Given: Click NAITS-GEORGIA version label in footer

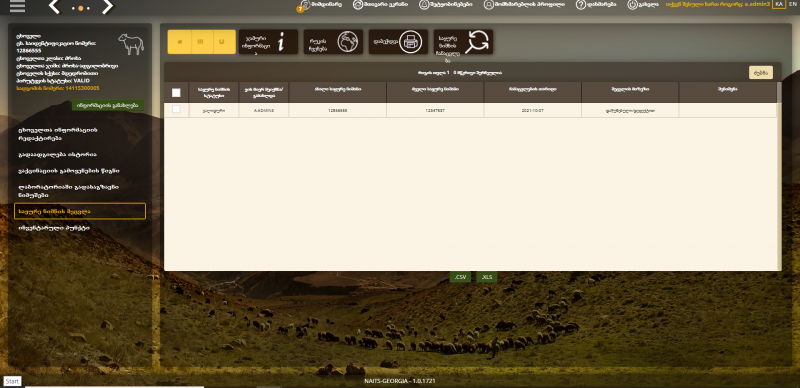Looking at the screenshot, I should click(399, 381).
